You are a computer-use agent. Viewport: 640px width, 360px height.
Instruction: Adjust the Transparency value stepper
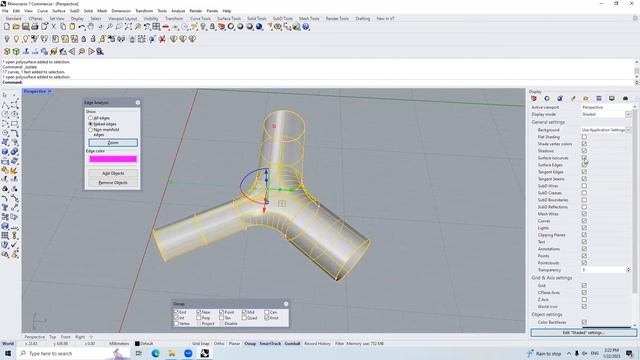[628, 270]
